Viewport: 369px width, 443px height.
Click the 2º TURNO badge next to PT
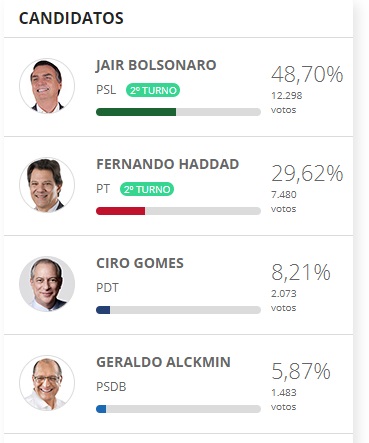(147, 189)
